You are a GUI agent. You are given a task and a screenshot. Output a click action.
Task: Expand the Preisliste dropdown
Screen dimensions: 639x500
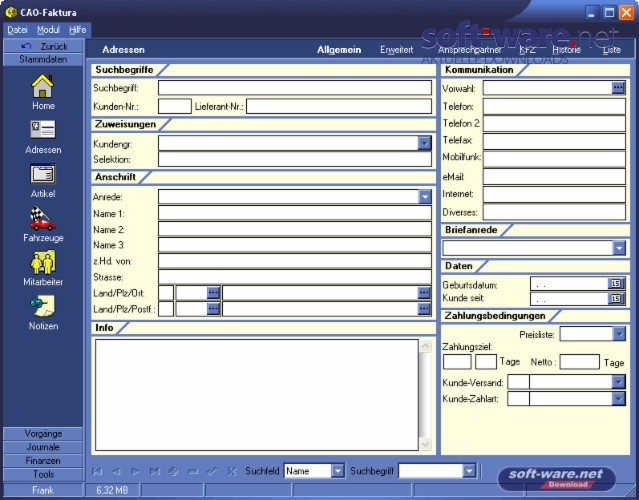(619, 334)
